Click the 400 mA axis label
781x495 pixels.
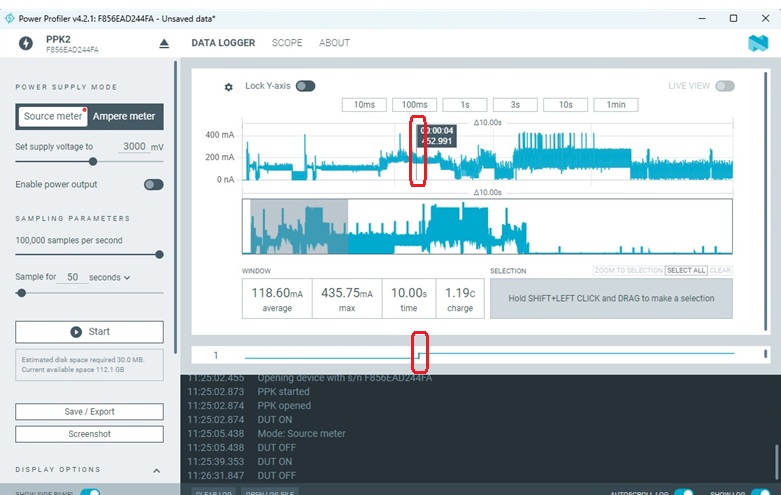220,134
